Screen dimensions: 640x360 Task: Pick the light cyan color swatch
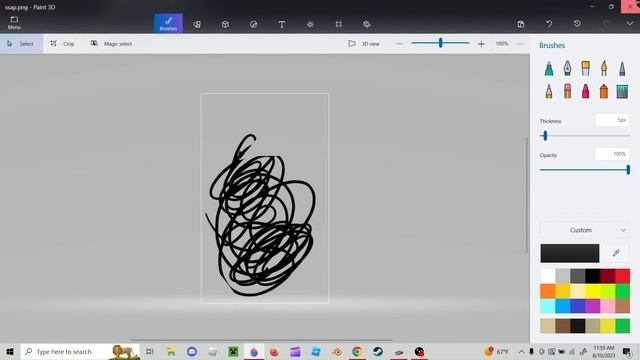pyautogui.click(x=548, y=306)
